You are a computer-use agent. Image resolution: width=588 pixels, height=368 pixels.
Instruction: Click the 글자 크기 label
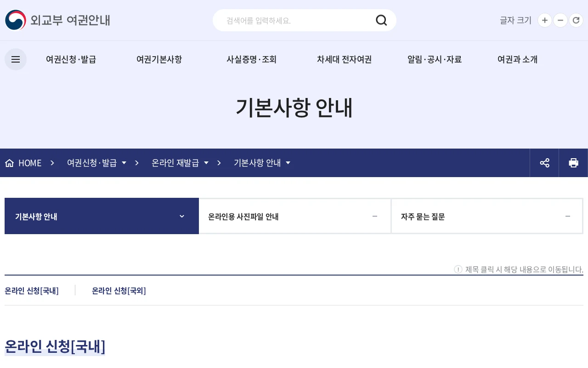515,20
